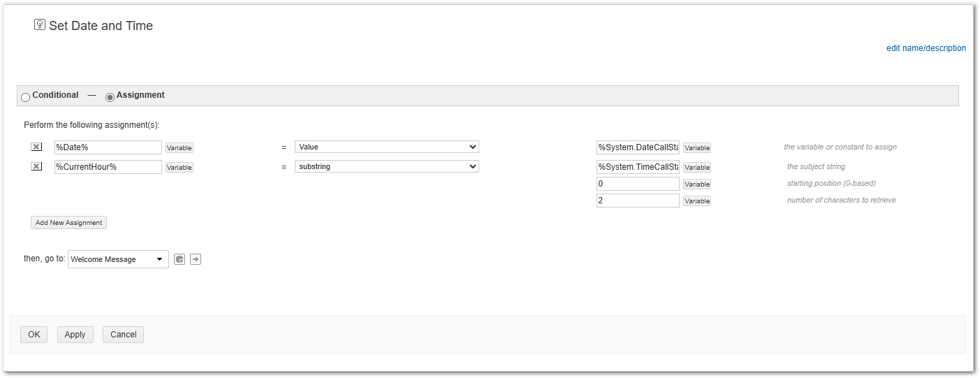The height and width of the screenshot is (378, 980).
Task: Delete the %Date% assignment row
Action: (x=36, y=147)
